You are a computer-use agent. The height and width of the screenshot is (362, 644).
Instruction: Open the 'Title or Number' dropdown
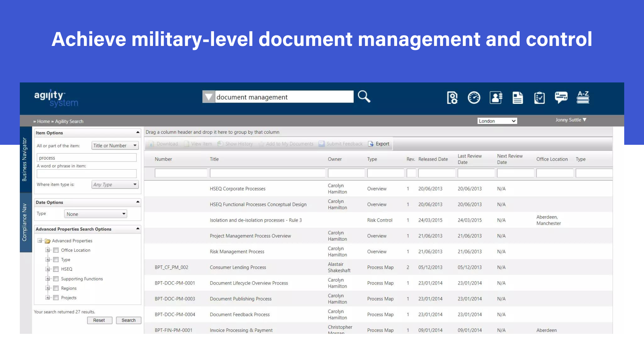[x=115, y=145]
